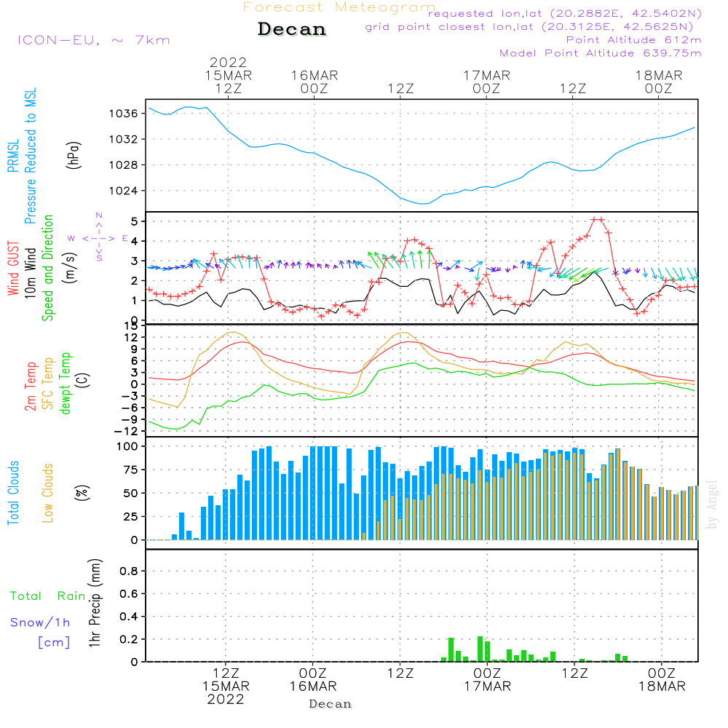
Task: Click the tallest green rain bar near 17MAR 00Z
Action: [480, 649]
